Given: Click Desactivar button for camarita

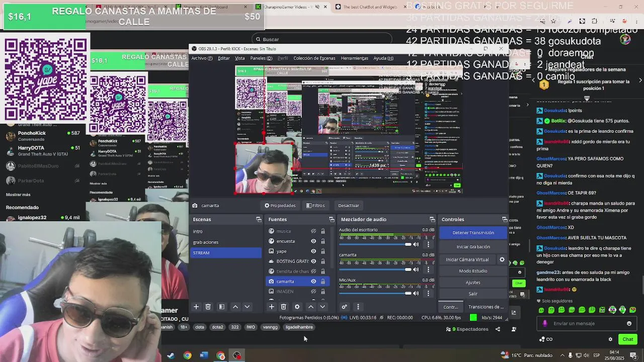Looking at the screenshot, I should tap(349, 206).
